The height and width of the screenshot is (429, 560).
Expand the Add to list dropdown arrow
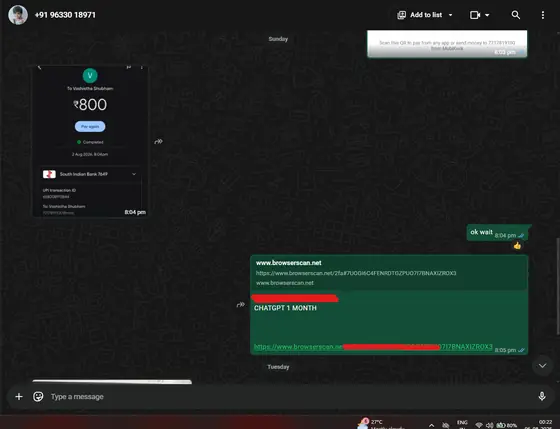[450, 15]
